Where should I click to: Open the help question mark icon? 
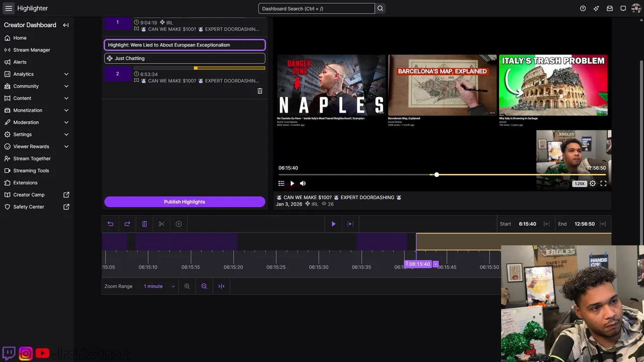pyautogui.click(x=583, y=9)
